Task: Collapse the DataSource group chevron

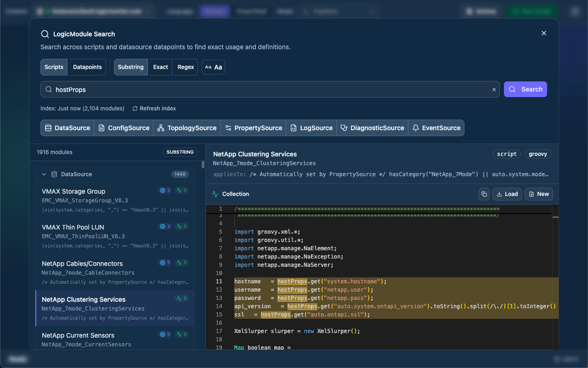Action: point(44,174)
